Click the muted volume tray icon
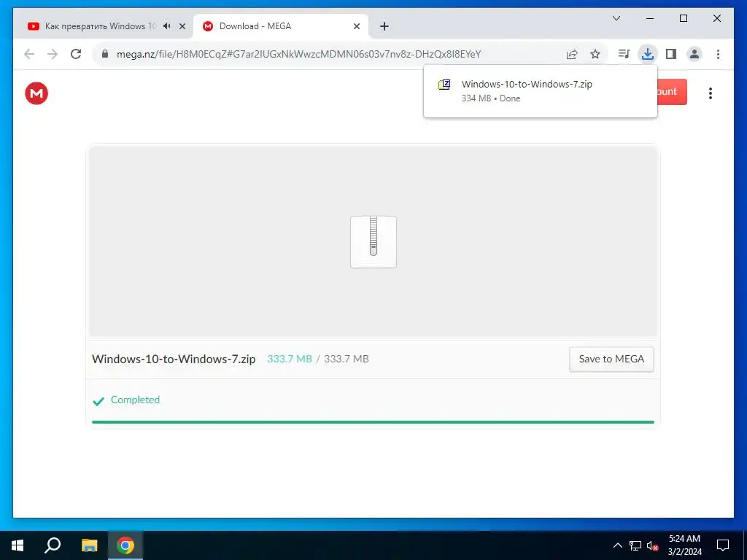The height and width of the screenshot is (560, 747). click(x=653, y=545)
